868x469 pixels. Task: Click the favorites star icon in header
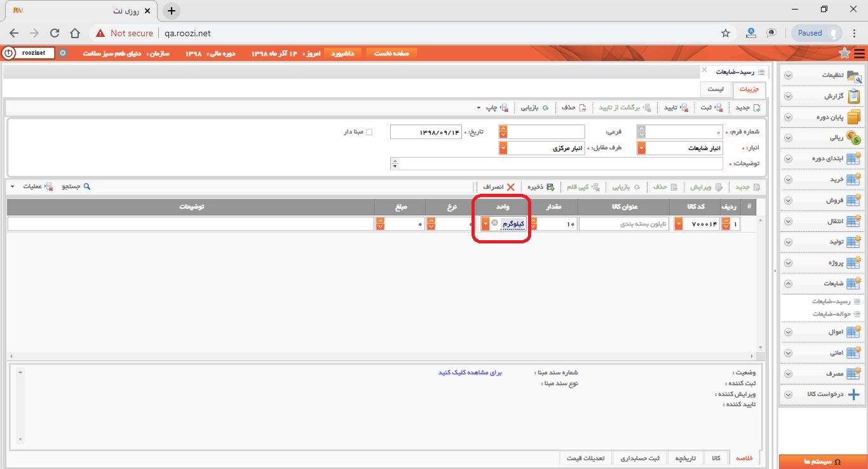pyautogui.click(x=844, y=53)
